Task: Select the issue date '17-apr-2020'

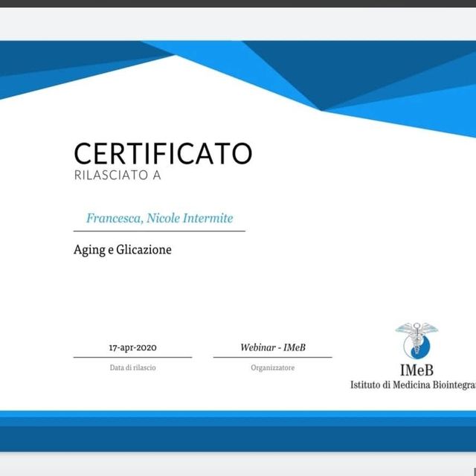Action: click(x=133, y=347)
